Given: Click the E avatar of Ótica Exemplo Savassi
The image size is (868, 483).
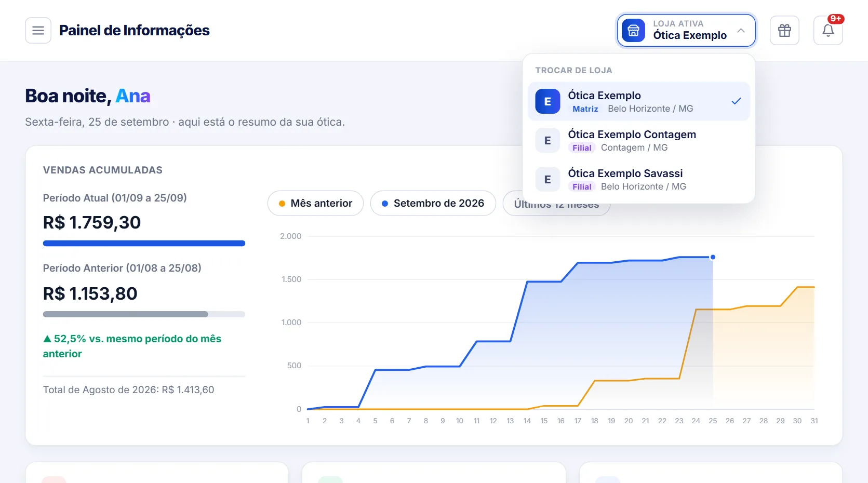Looking at the screenshot, I should [x=547, y=179].
